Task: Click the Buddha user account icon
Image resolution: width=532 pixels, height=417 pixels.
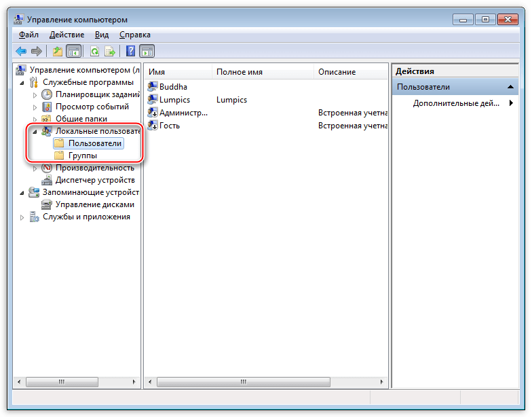Action: pyautogui.click(x=153, y=86)
